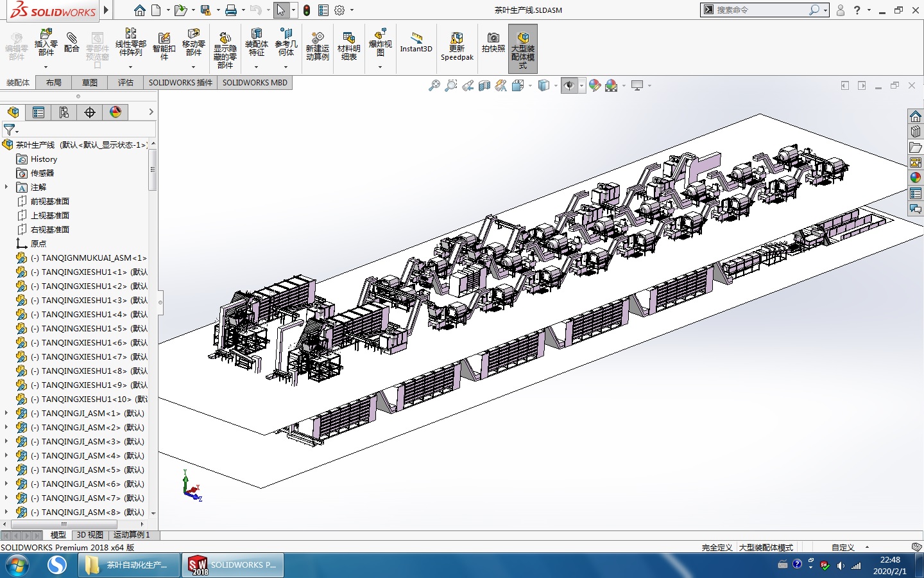This screenshot has width=924, height=578.
Task: Switch to the ConfigurationManager tab in left panel
Action: coord(64,112)
